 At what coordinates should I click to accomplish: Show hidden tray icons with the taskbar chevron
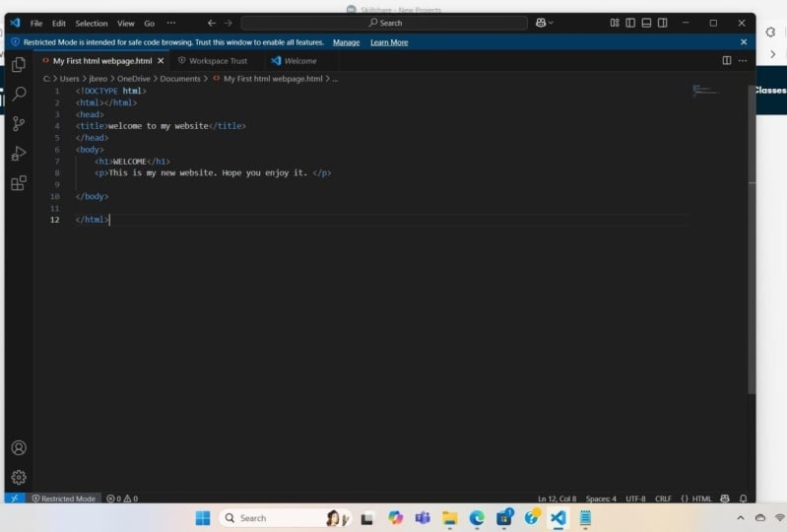(741, 518)
